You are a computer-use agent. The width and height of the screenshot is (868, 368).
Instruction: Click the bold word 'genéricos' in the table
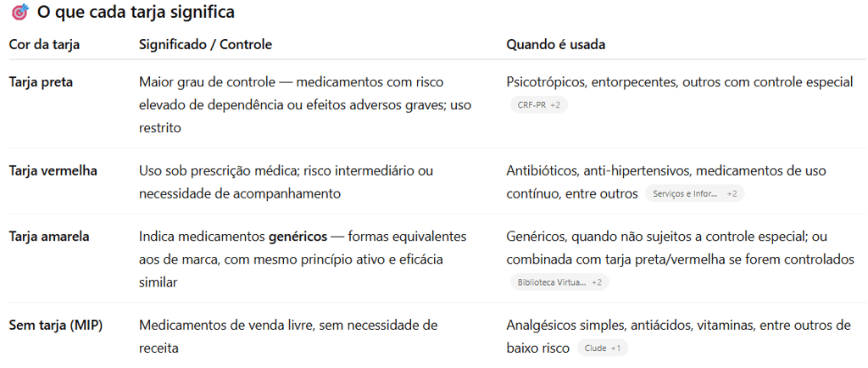pyautogui.click(x=298, y=237)
